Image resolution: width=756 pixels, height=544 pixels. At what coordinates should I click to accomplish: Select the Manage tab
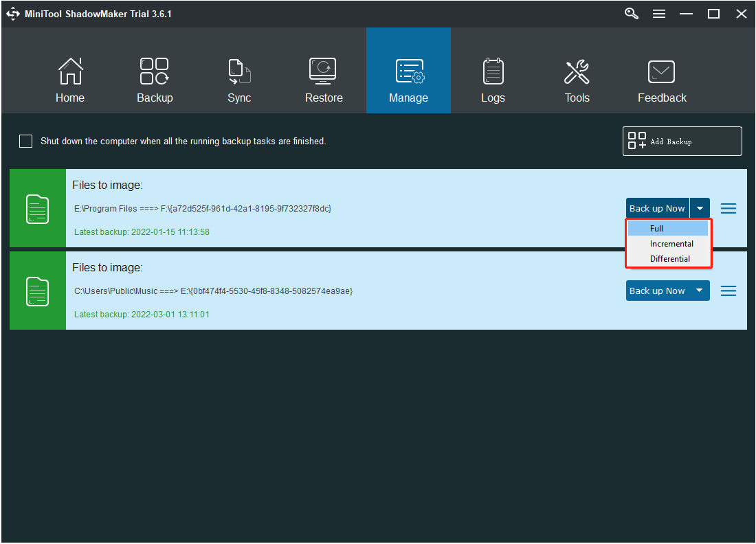pos(408,72)
